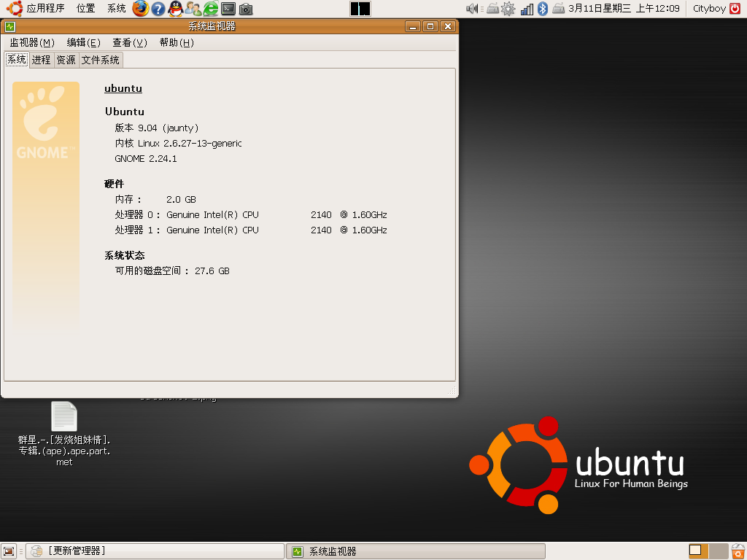Switch to the 进程 processes tab
This screenshot has height=560, width=747.
(42, 60)
